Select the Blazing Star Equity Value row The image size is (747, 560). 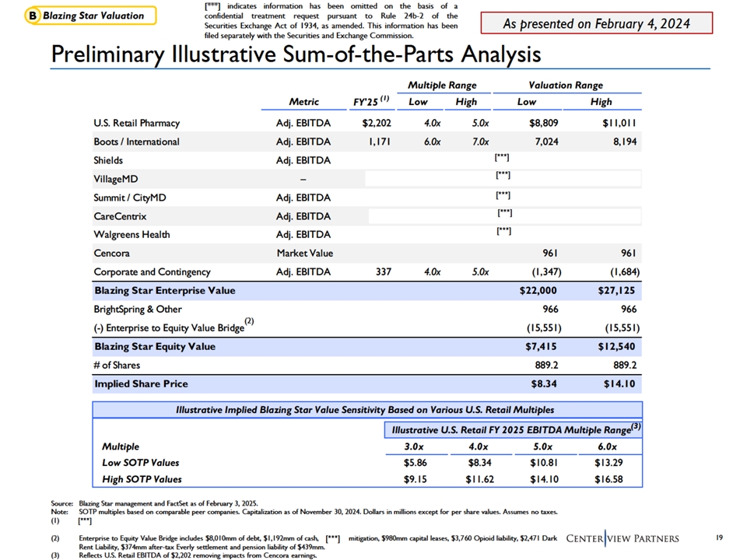[366, 347]
